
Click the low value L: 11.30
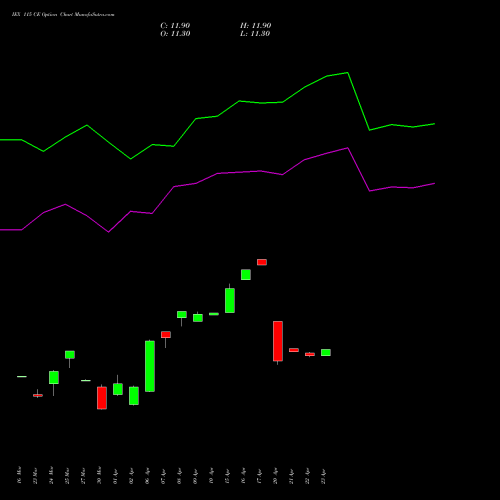point(255,34)
